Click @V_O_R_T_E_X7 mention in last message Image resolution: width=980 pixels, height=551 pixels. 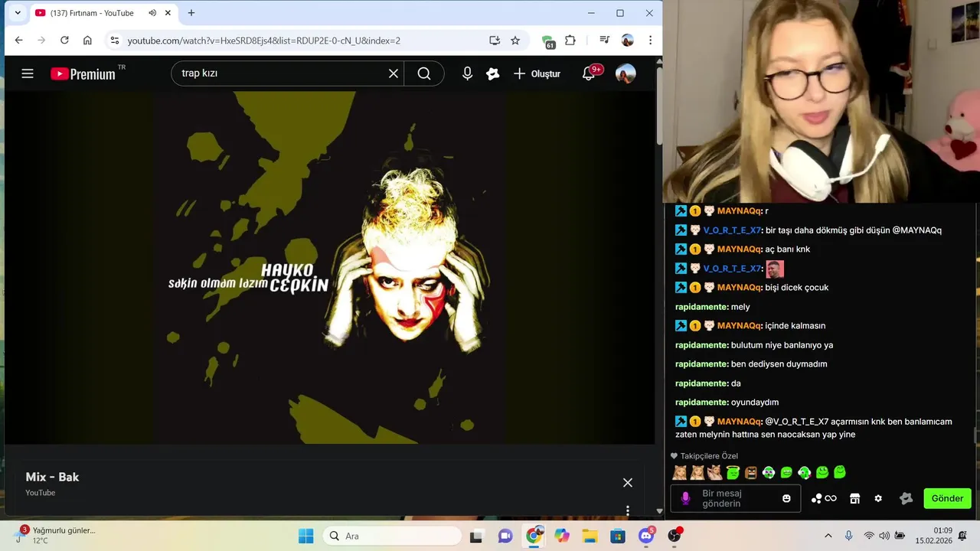[796, 422]
